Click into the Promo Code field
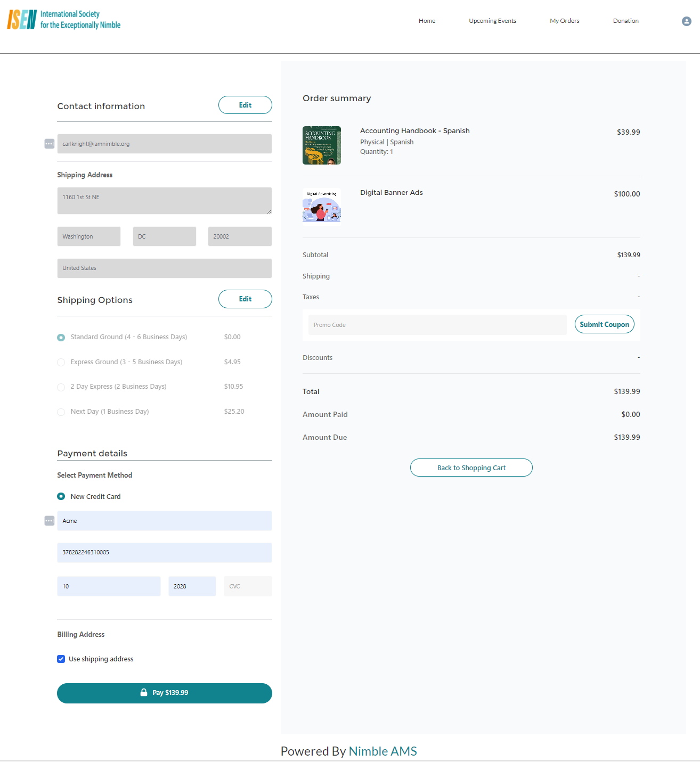 coord(437,325)
